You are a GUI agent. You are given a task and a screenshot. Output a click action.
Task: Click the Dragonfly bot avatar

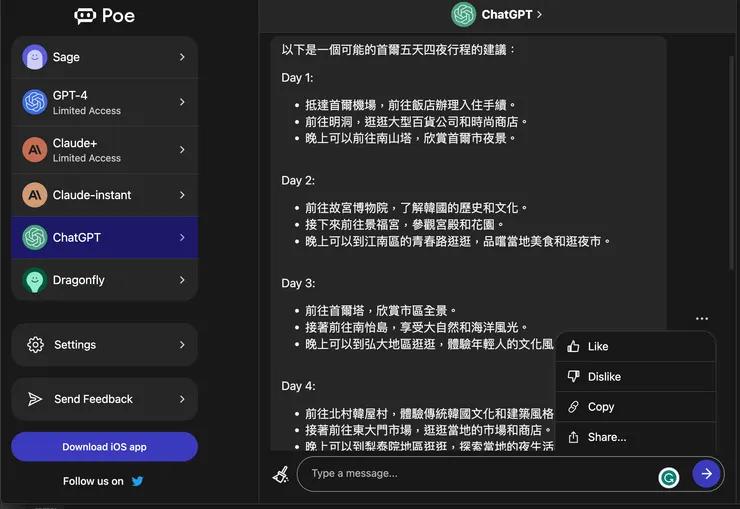point(34,280)
